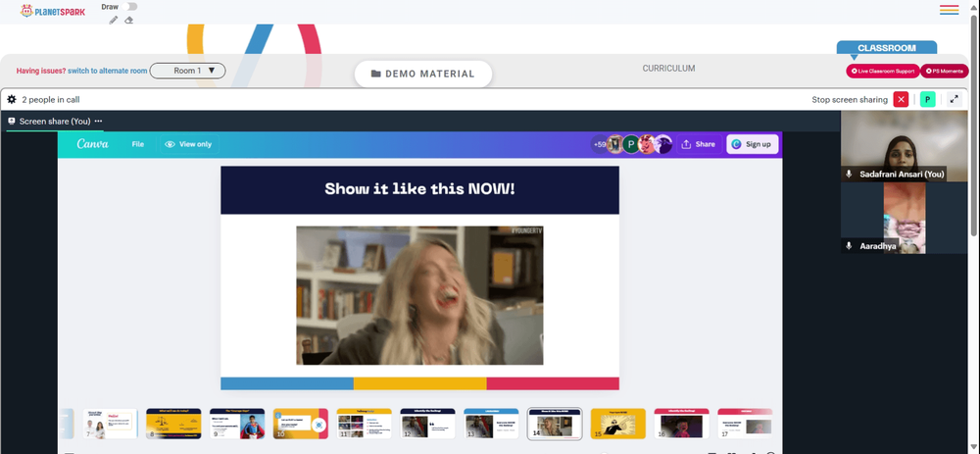Click the switch to alternate room link
This screenshot has height=454, width=980.
click(x=108, y=71)
